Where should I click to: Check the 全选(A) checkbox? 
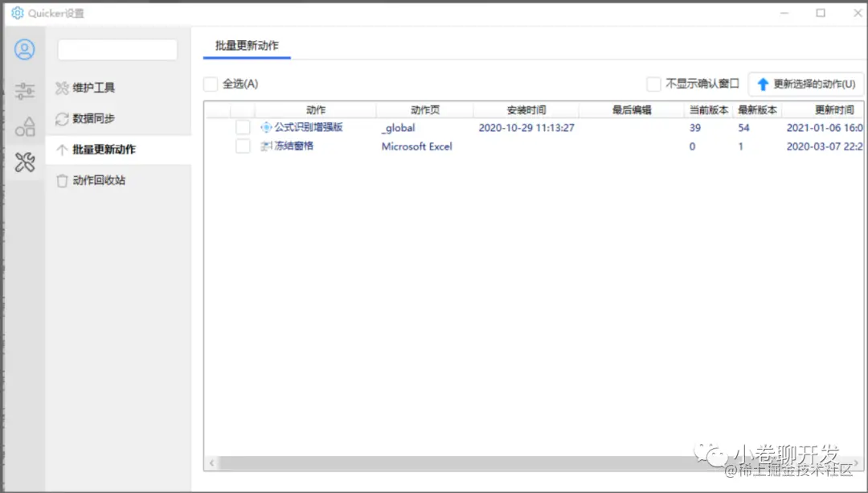[x=211, y=84]
